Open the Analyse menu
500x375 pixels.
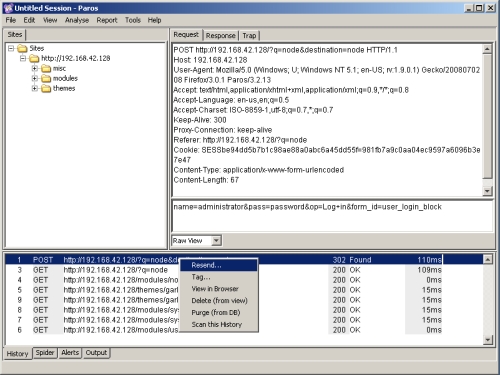[x=77, y=20]
